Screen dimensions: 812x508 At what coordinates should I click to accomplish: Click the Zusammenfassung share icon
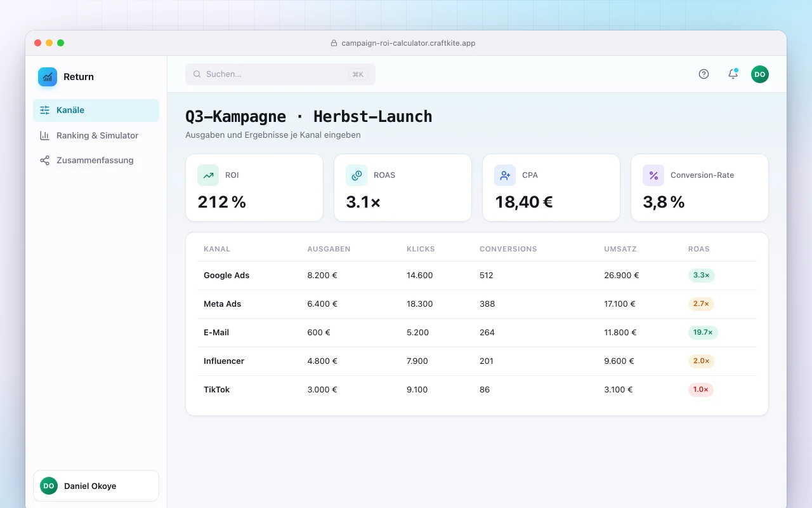click(44, 161)
